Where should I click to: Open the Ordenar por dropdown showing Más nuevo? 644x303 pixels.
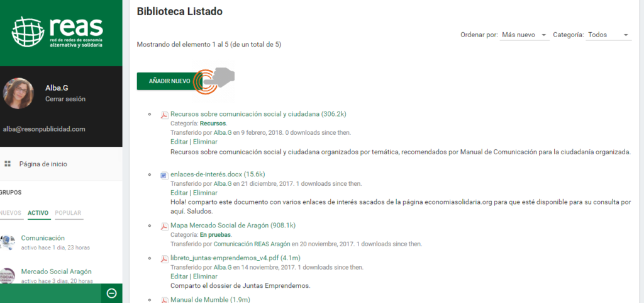[525, 35]
